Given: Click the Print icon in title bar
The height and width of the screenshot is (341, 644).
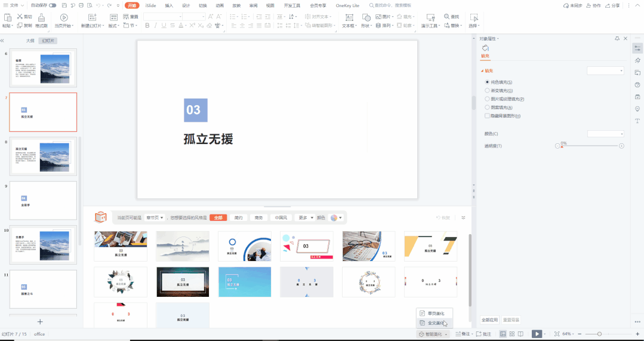Looking at the screenshot, I should pyautogui.click(x=81, y=5).
